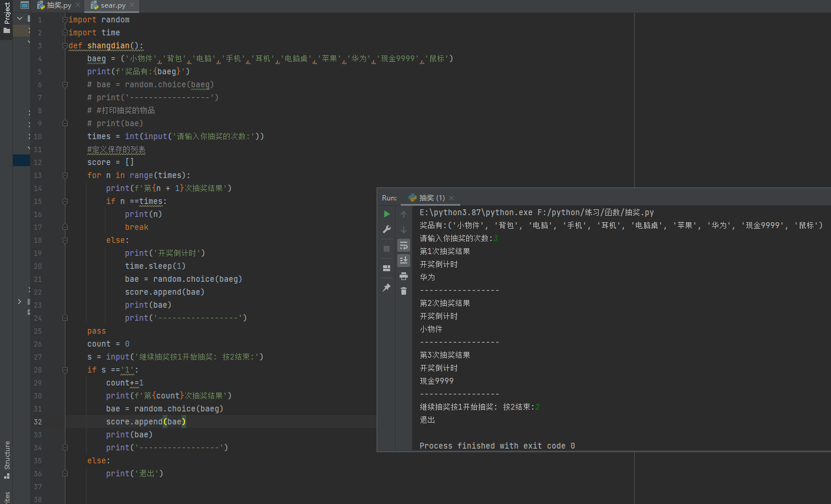Fold the else block at line 18
This screenshot has width=831, height=504.
(65, 240)
